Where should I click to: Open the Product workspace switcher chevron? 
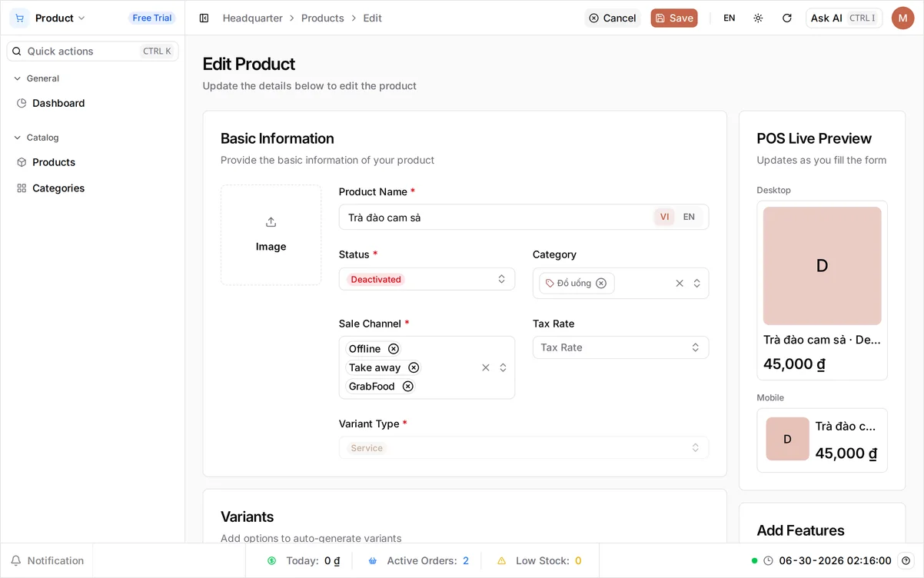click(81, 18)
